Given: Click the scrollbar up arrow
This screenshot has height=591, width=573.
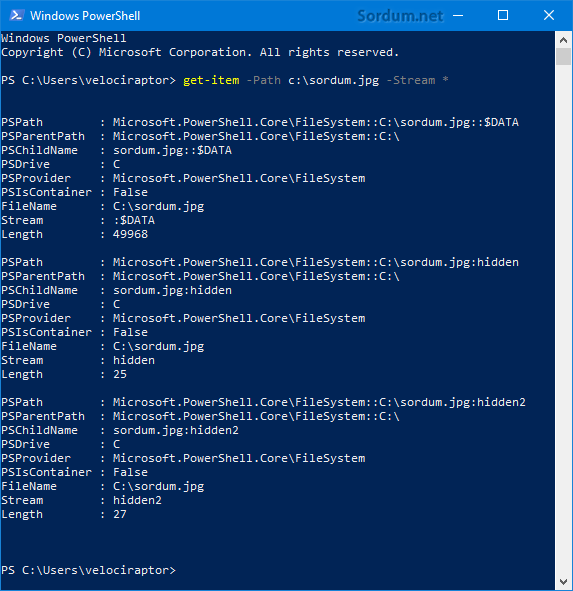Looking at the screenshot, I should click(564, 40).
